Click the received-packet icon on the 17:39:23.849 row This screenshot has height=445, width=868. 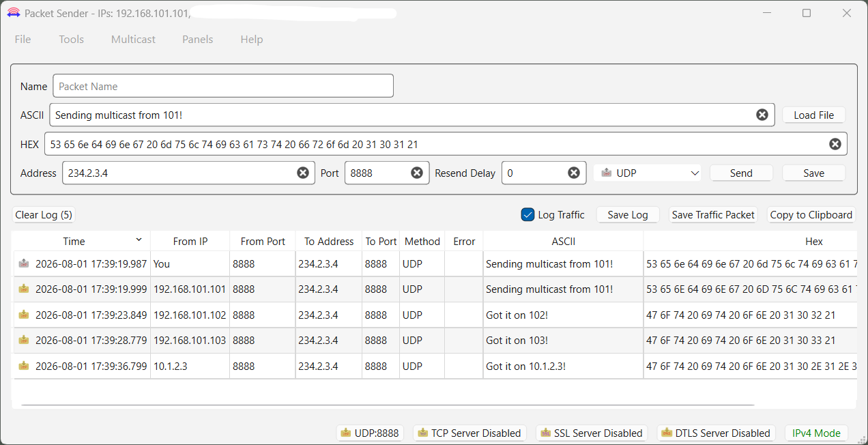24,315
